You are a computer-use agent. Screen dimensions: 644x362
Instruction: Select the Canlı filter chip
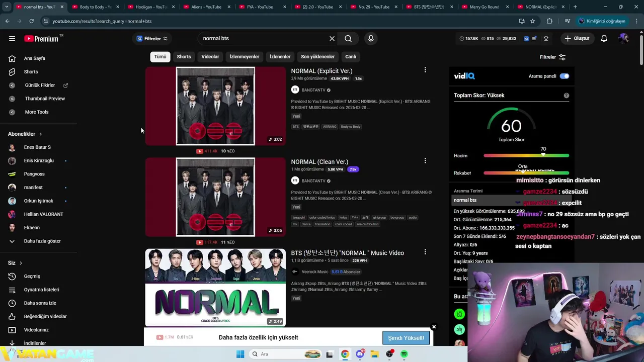pos(351,57)
